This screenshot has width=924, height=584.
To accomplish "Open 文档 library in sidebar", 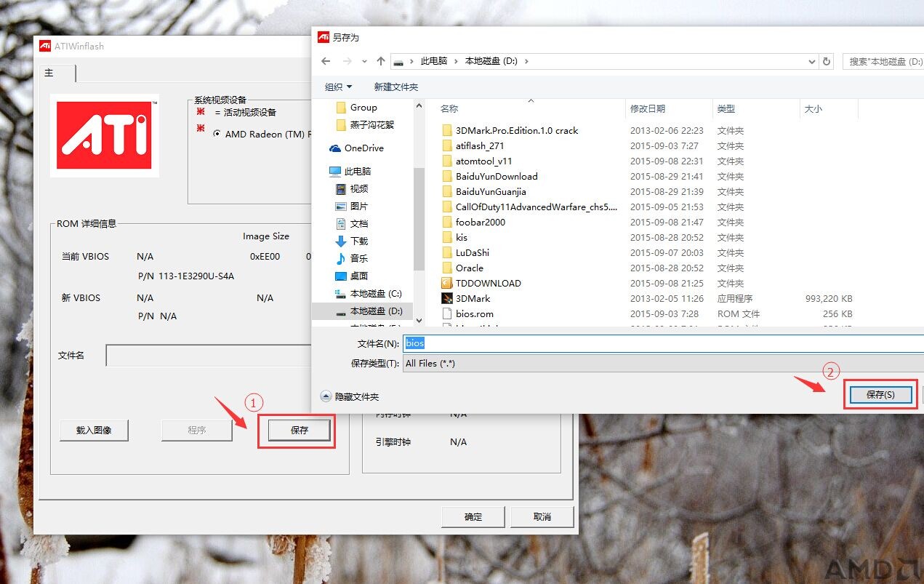I will (352, 223).
